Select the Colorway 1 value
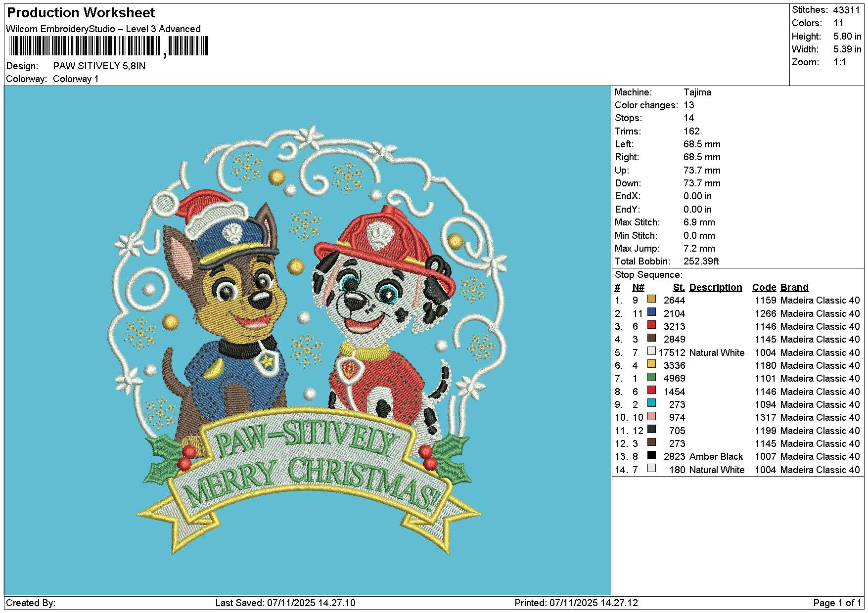 coord(76,79)
